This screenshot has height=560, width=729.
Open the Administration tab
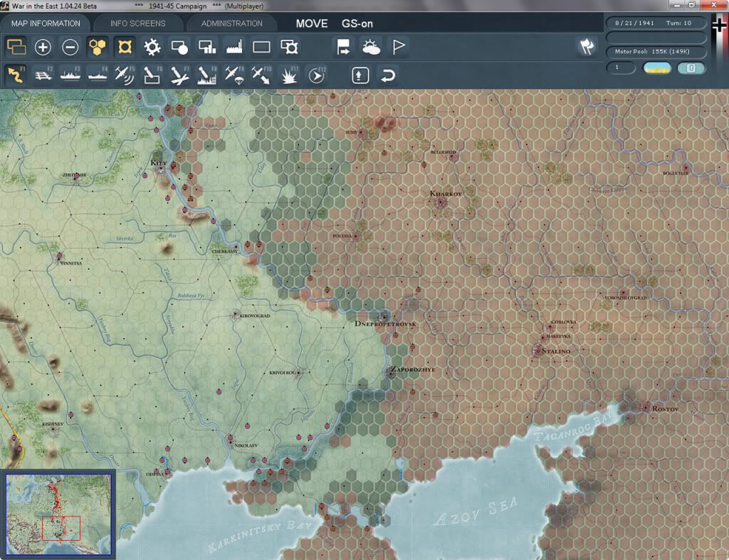tap(231, 23)
